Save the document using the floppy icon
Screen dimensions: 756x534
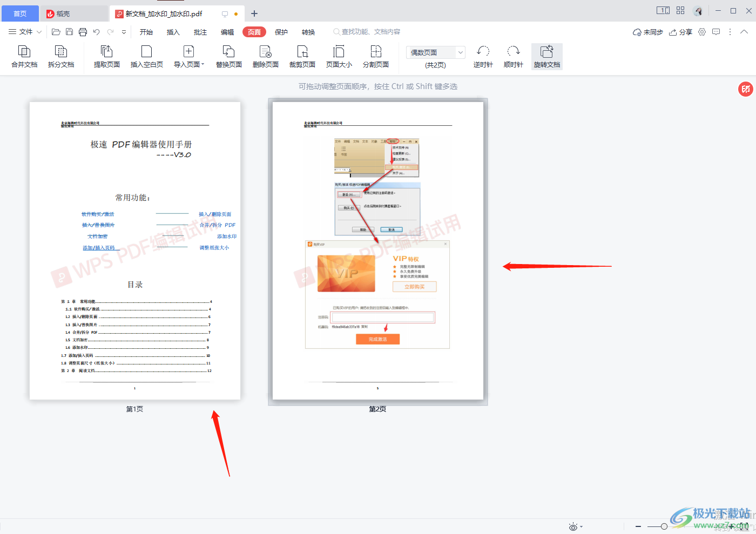(69, 32)
